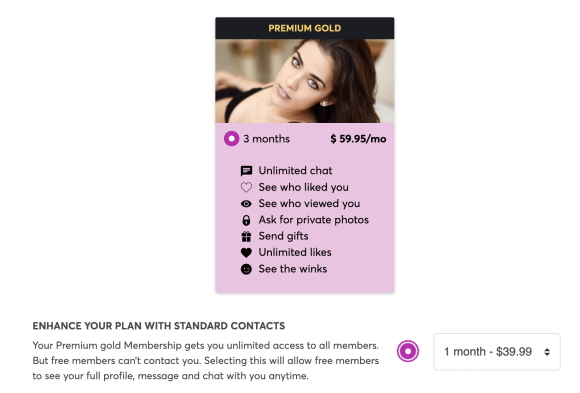The height and width of the screenshot is (393, 580).
Task: Click Enhance Your Plan With Standard Contacts heading
Action: pyautogui.click(x=159, y=326)
